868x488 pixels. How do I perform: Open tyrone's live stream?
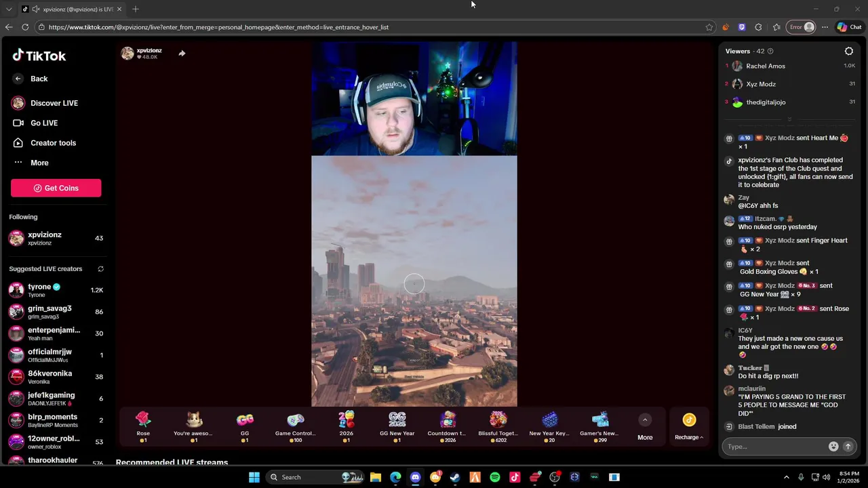56,290
